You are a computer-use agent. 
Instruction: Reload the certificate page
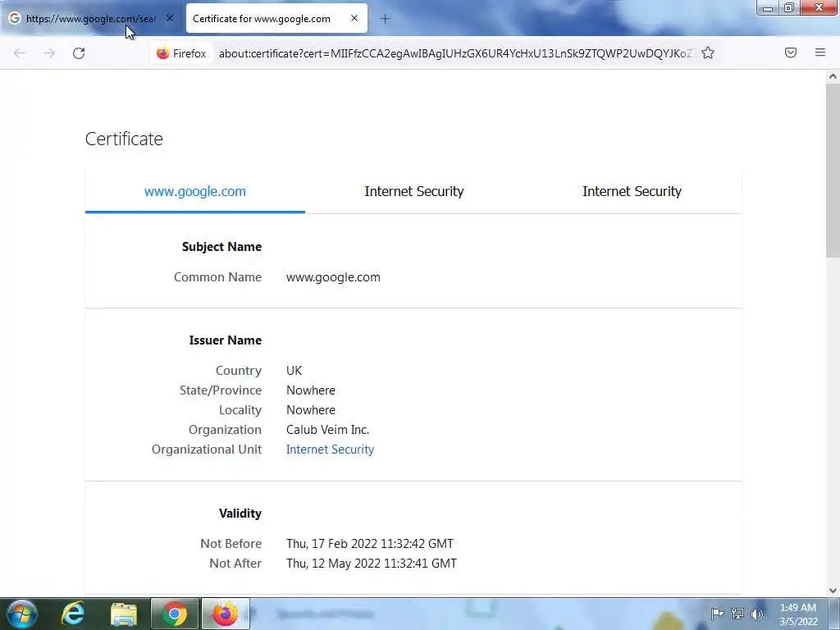(79, 53)
